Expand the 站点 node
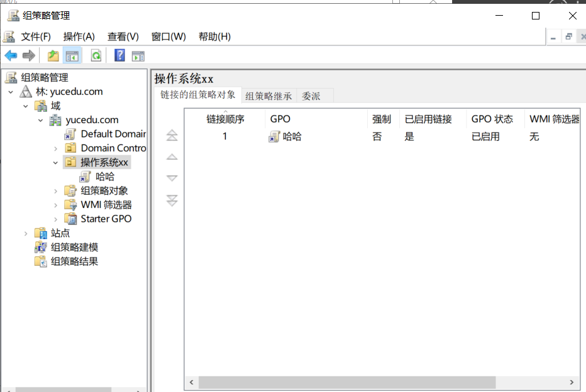The image size is (586, 392). click(25, 234)
